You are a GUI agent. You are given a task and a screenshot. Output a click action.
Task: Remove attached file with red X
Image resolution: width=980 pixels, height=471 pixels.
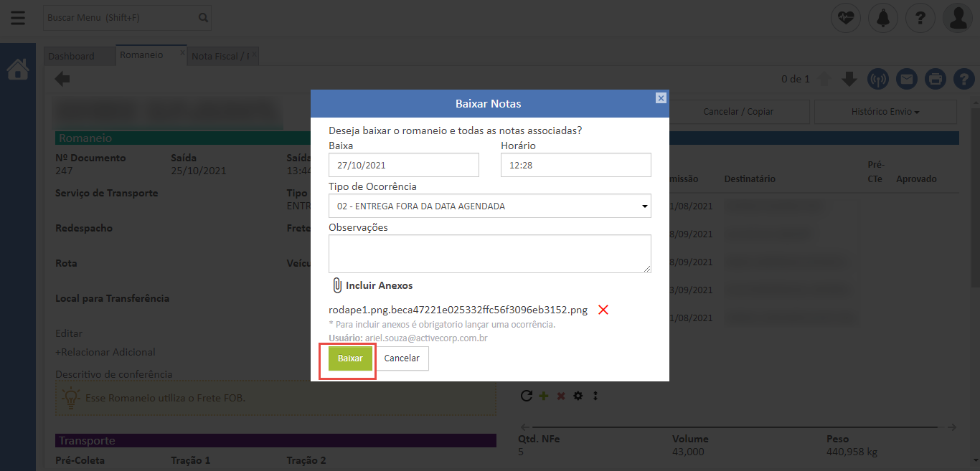pos(603,310)
